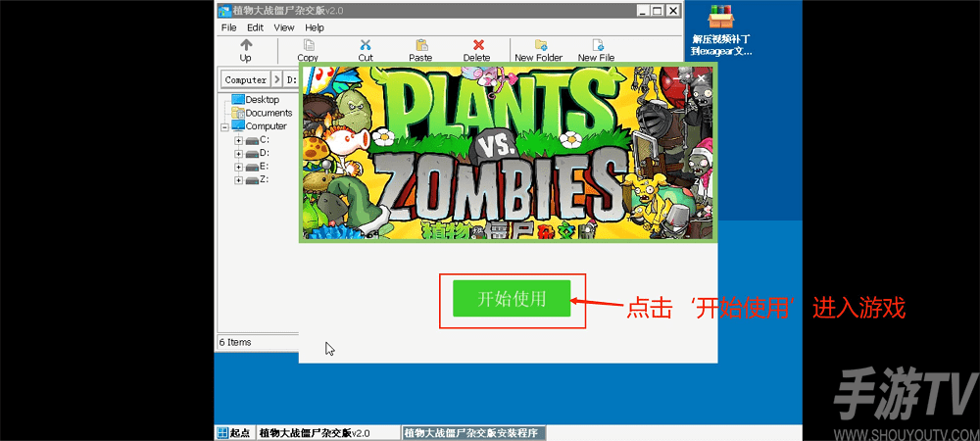The image size is (980, 441).
Task: Click the Plants vs. Zombies banner image
Action: [508, 151]
